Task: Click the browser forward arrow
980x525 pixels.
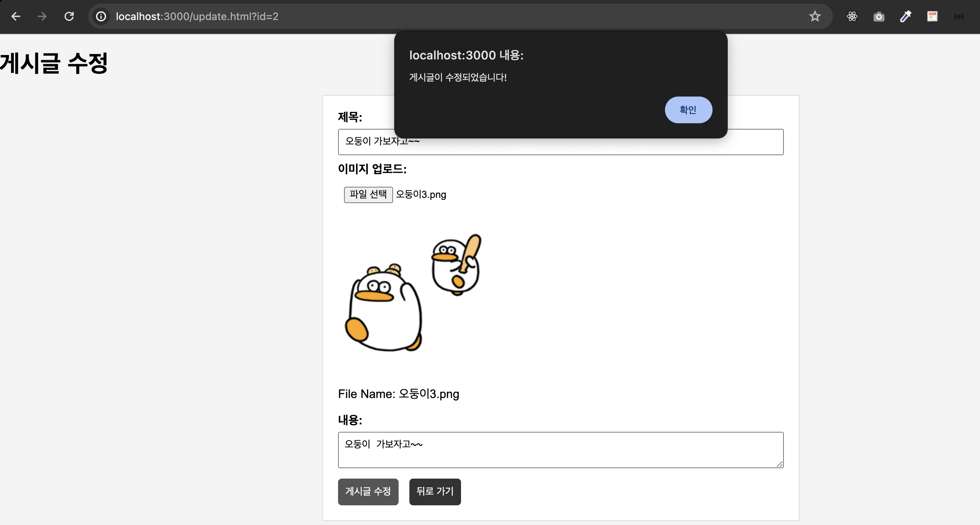Action: click(42, 16)
